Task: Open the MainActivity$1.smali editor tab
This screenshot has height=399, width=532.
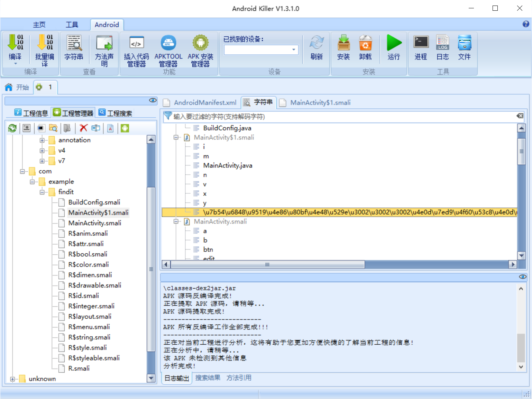Action: click(x=315, y=102)
